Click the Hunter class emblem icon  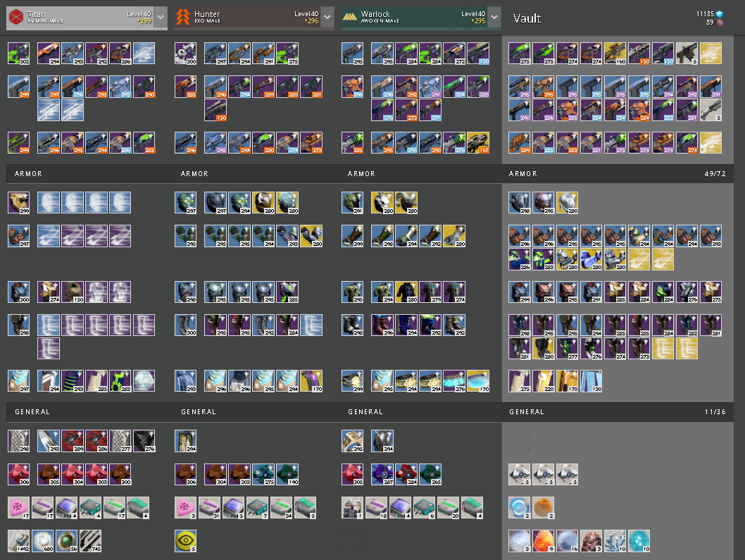183,18
